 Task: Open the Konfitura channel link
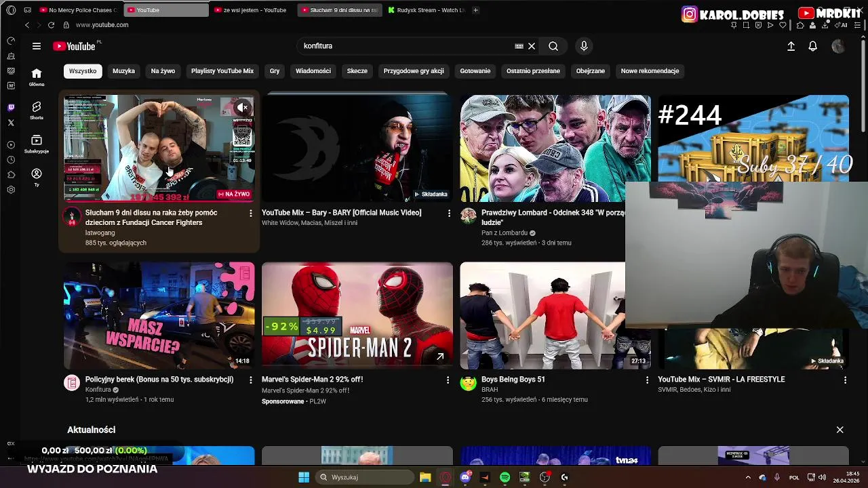click(x=98, y=390)
